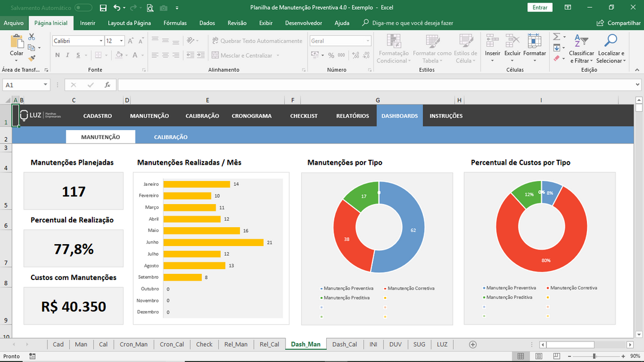This screenshot has width=644, height=362.
Task: Click the Formatar cells icon
Action: 535,41
